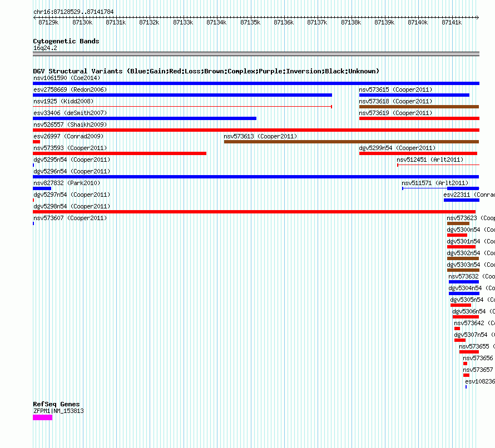Click the nsv573607 (Cooper2011) label

click(x=70, y=218)
